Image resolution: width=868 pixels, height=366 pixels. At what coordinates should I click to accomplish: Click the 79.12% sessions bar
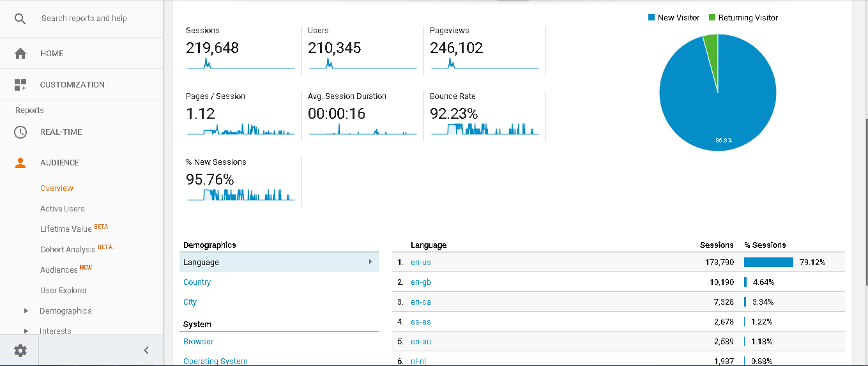tap(768, 263)
